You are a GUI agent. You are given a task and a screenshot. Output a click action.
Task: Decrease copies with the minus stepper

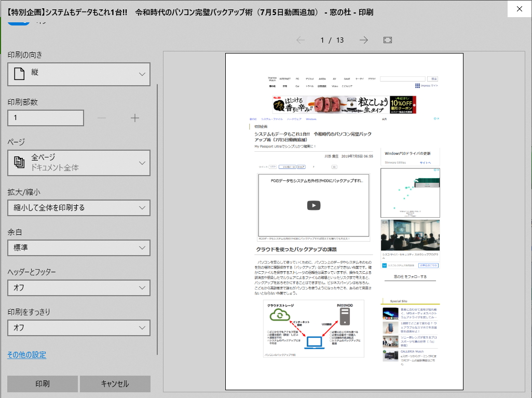[102, 118]
